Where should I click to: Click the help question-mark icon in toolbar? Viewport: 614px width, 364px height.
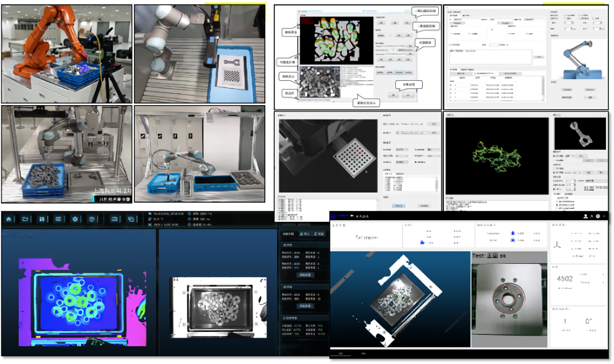(x=92, y=219)
